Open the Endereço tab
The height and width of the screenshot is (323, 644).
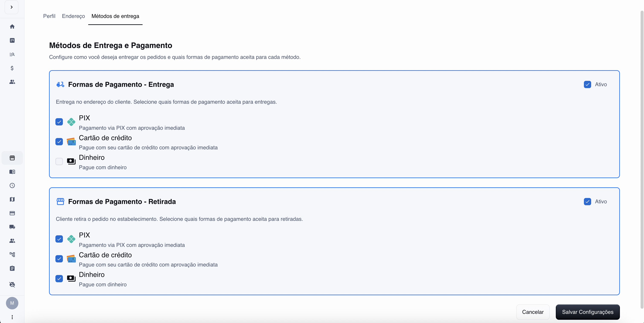pyautogui.click(x=73, y=16)
